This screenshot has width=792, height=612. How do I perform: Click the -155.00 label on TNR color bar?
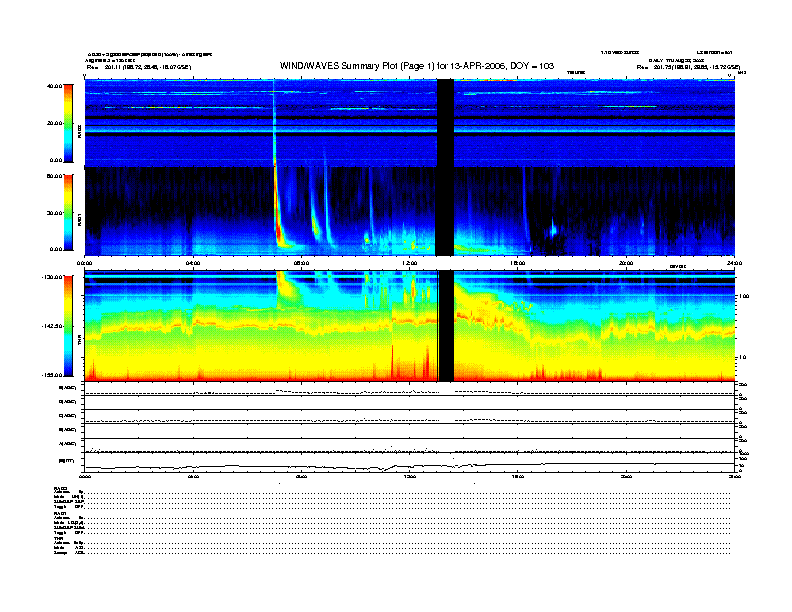coord(52,375)
